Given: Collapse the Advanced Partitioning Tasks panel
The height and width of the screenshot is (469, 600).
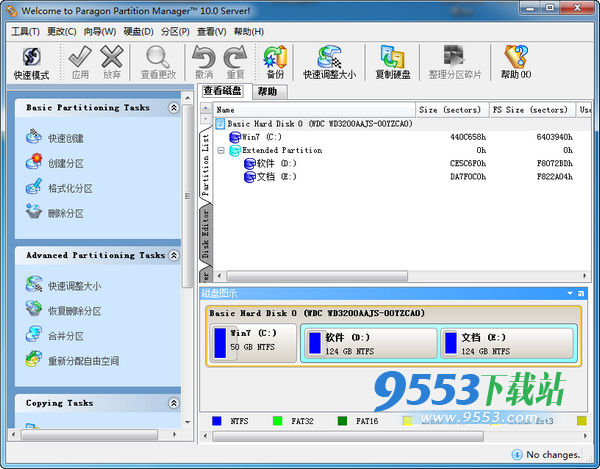Looking at the screenshot, I should coord(174,256).
